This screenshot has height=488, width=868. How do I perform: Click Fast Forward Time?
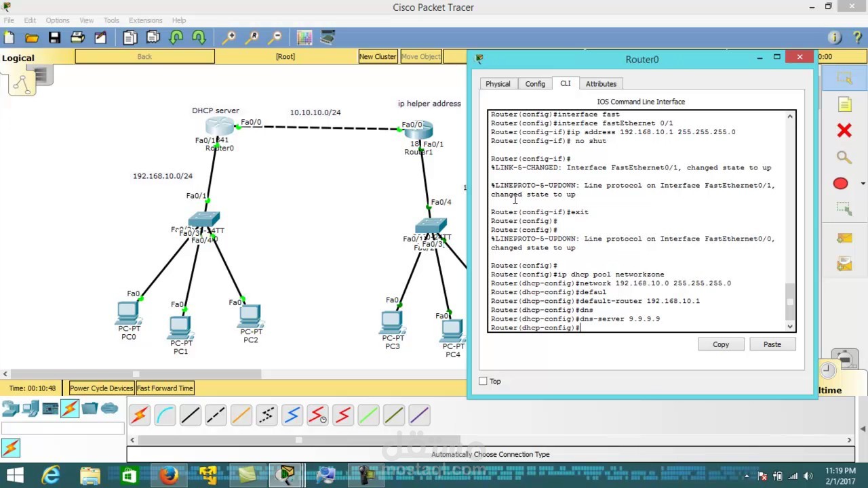click(165, 388)
